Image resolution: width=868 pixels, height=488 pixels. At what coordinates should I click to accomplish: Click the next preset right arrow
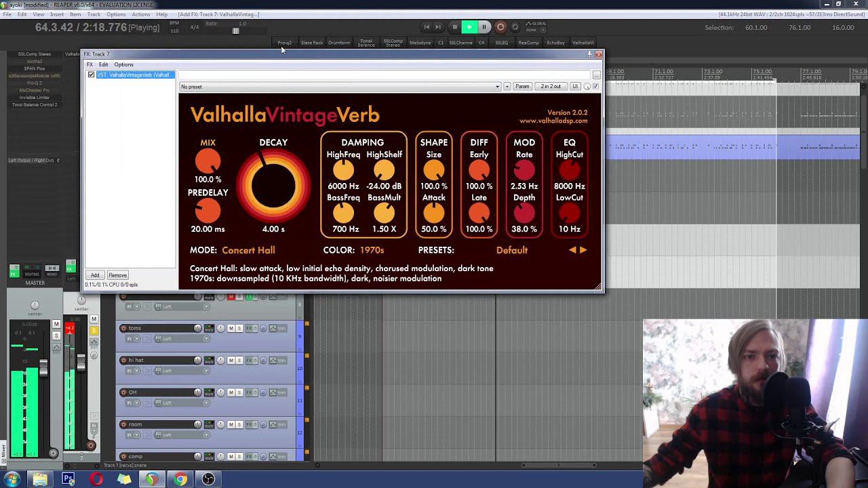click(583, 250)
